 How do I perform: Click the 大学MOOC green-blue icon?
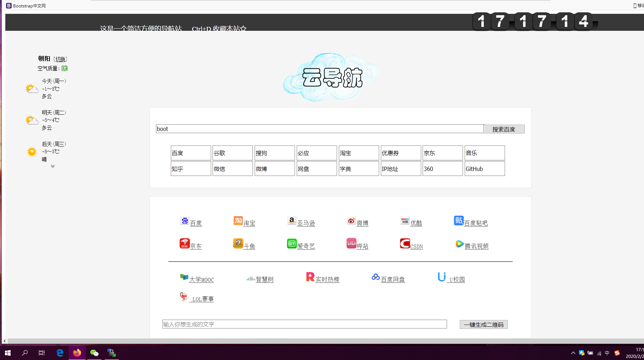pos(184,277)
